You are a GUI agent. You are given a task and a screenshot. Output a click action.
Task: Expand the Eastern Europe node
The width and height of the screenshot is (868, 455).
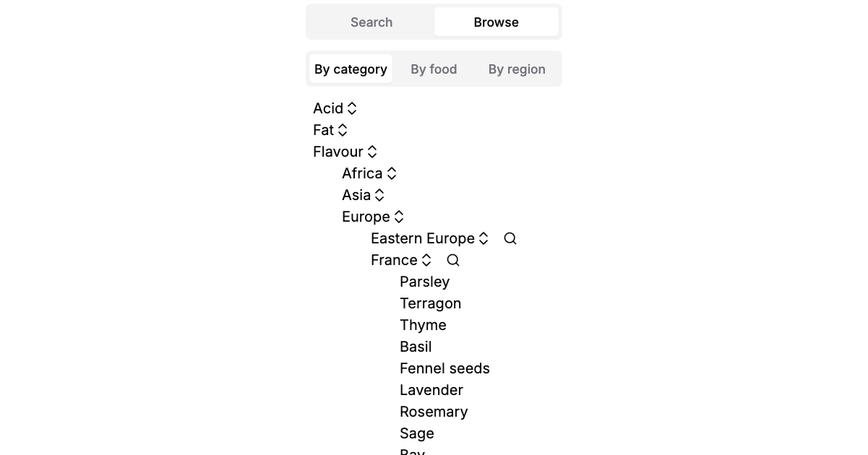point(484,238)
